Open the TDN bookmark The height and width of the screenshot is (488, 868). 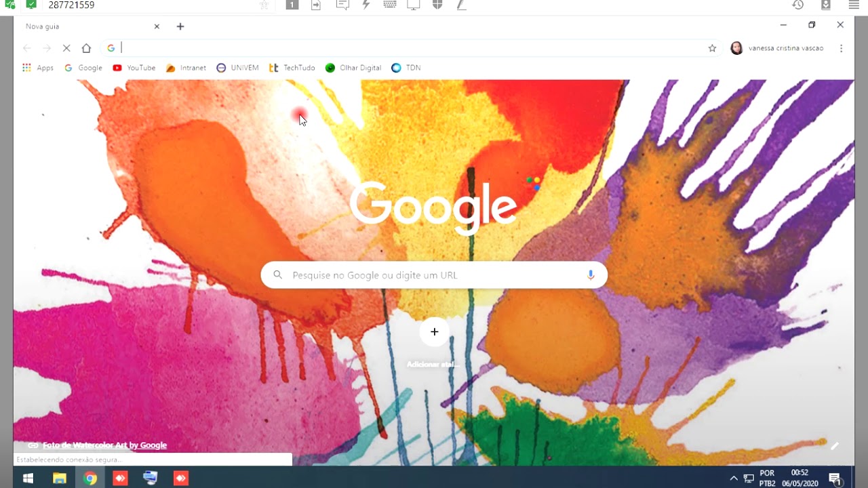pos(406,68)
